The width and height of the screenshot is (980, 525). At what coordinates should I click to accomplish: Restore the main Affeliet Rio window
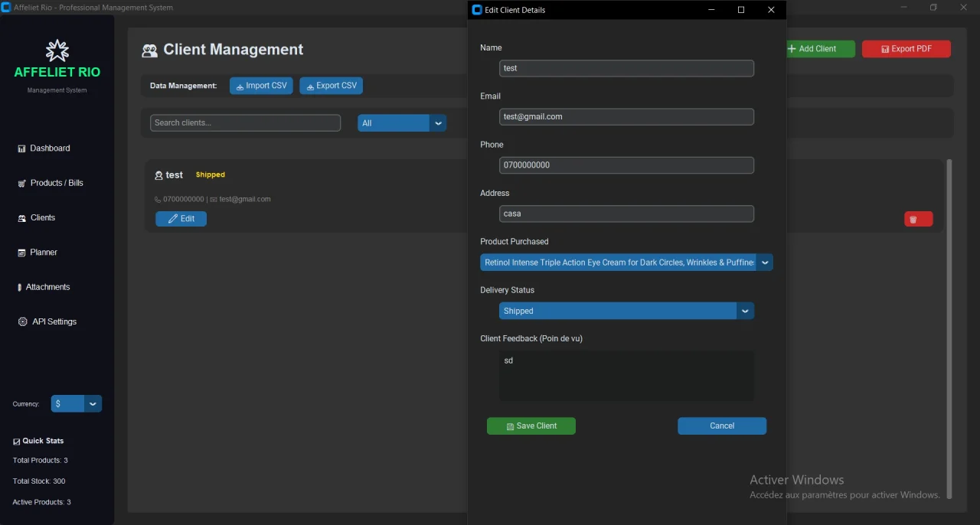coord(933,7)
